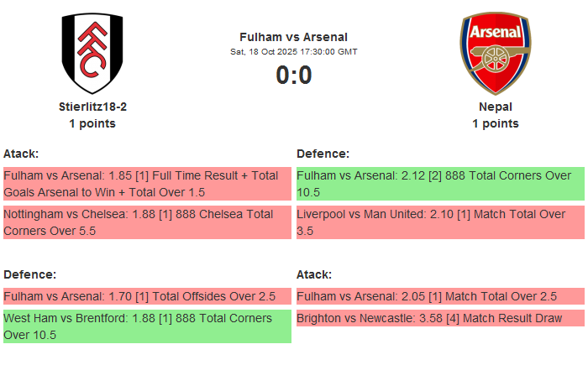Click the match date Sat, 18 Oct 2025
The width and height of the screenshot is (588, 386).
[293, 52]
